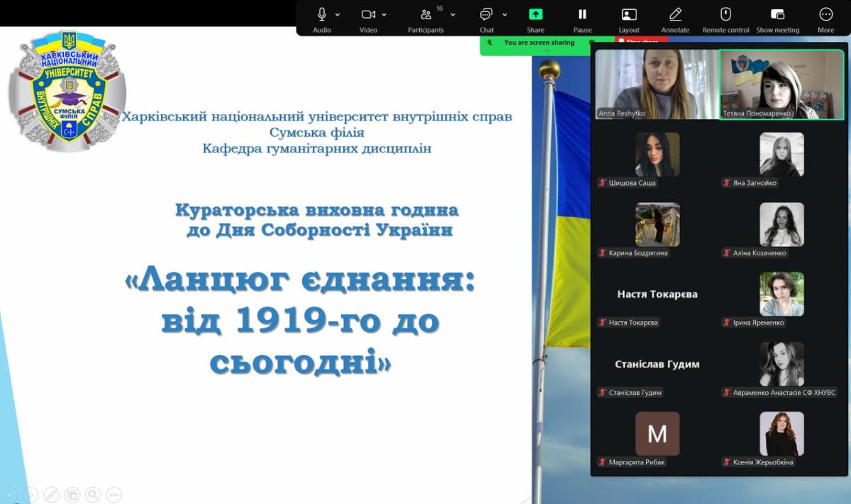Viewport: 851px width, 504px height.
Task: Toggle camera with the Video icon
Action: [x=368, y=15]
